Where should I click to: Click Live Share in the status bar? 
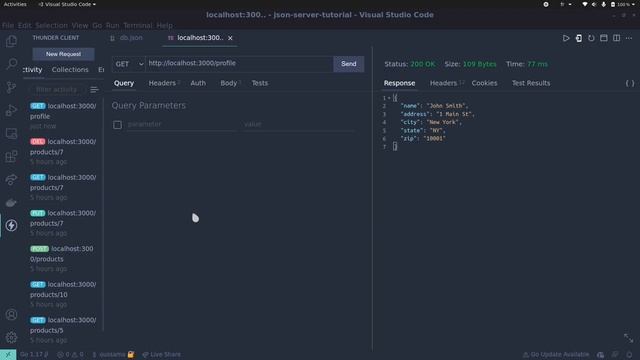(162, 355)
